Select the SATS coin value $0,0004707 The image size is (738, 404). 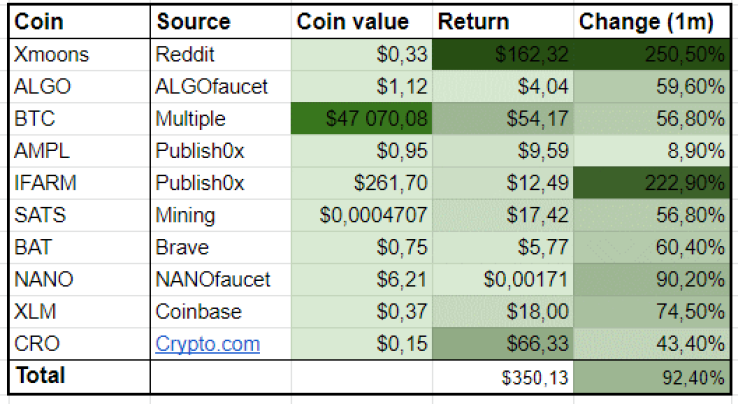[x=361, y=215]
